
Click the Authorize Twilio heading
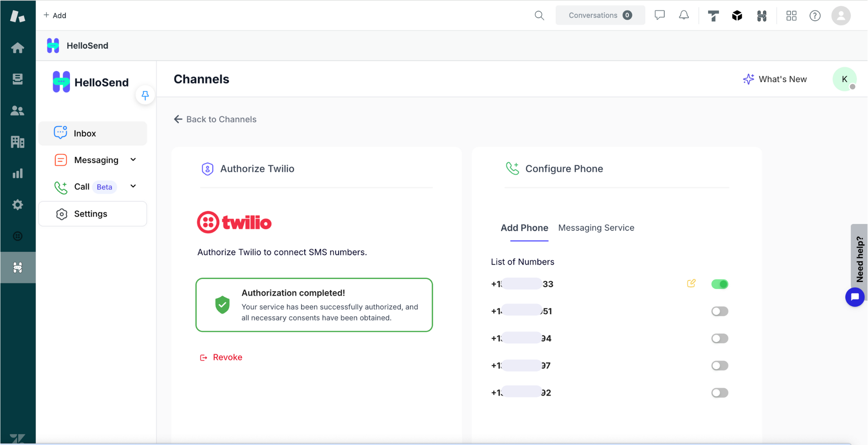click(x=257, y=169)
